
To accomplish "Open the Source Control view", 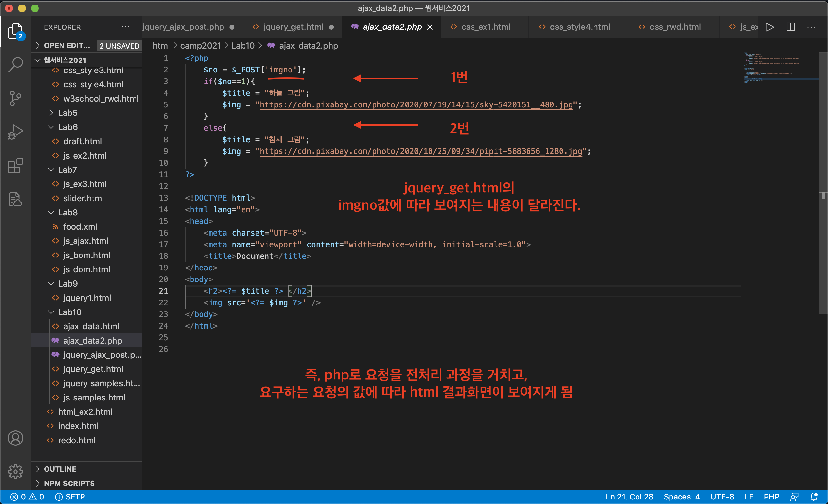I will 16,98.
